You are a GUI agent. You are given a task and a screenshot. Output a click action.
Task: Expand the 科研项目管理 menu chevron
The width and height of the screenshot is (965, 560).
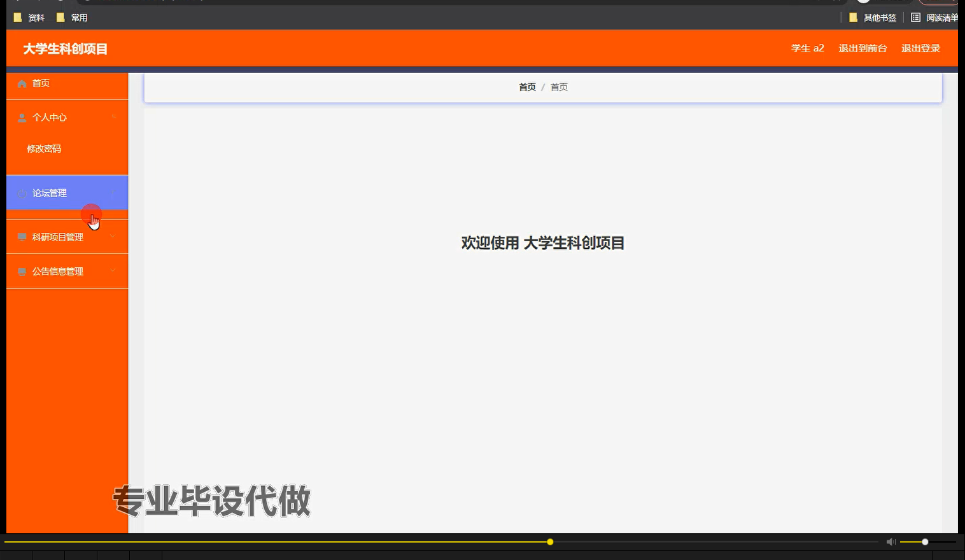click(113, 236)
